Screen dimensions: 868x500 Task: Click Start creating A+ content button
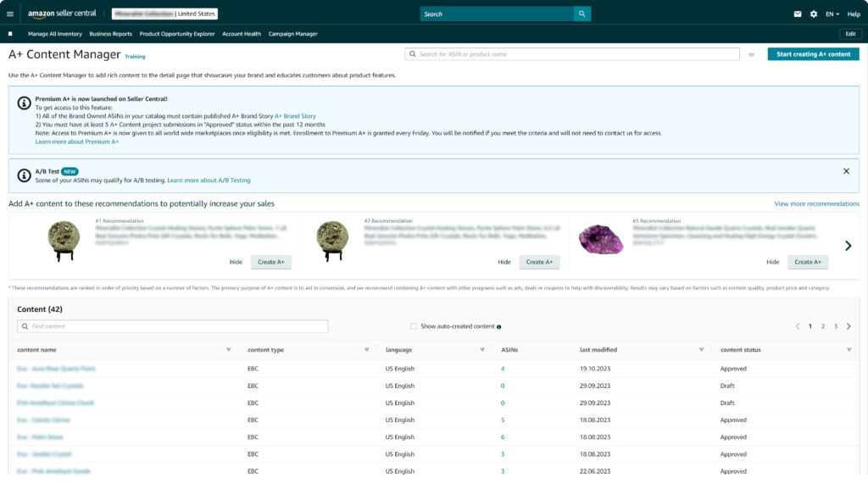pos(813,54)
